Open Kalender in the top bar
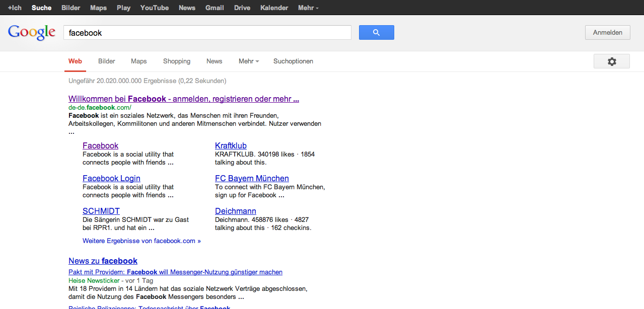Viewport: 644px width, 309px height. (274, 8)
